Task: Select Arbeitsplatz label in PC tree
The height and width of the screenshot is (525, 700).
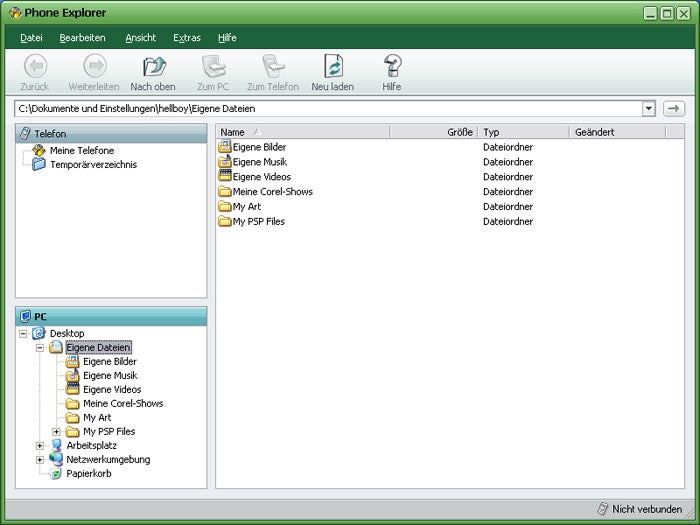Action: tap(92, 445)
